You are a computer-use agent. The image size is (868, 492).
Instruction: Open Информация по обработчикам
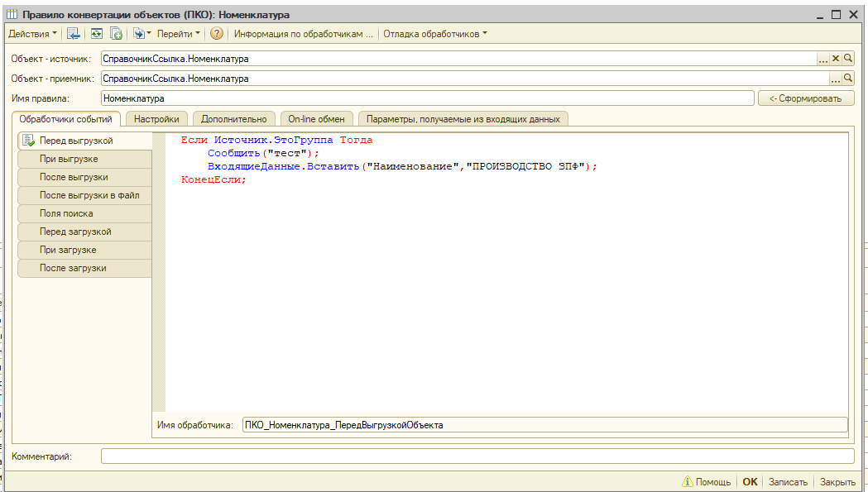click(304, 34)
